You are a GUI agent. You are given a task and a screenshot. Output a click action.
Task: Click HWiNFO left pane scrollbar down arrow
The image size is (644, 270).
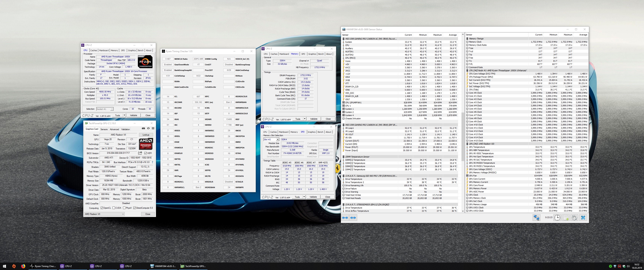click(x=463, y=211)
